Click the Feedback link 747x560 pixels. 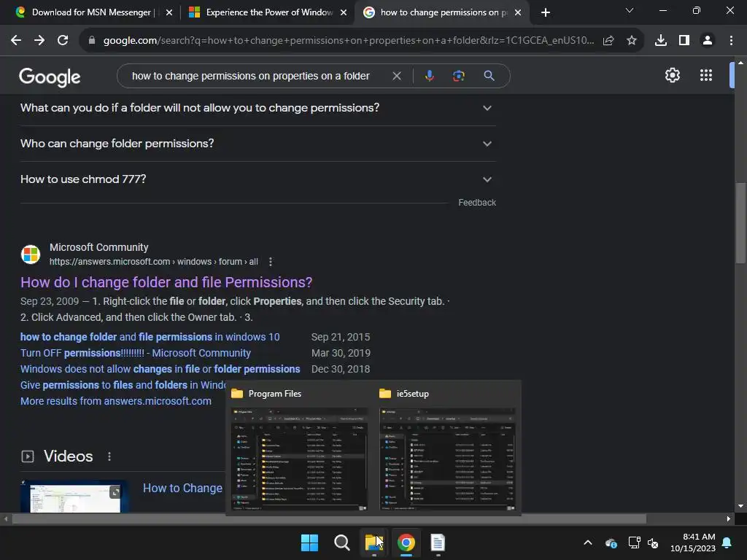tap(477, 203)
